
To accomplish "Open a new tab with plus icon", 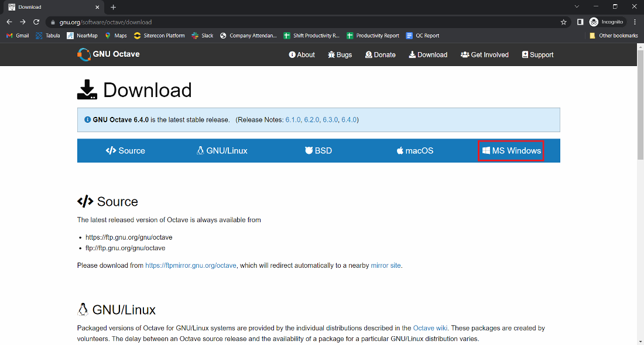I will tap(114, 7).
